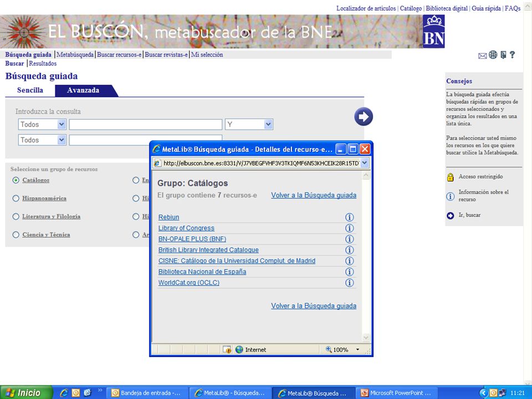Click the Outlook quick launch icon in taskbar
This screenshot has width=532, height=399.
(x=76, y=392)
